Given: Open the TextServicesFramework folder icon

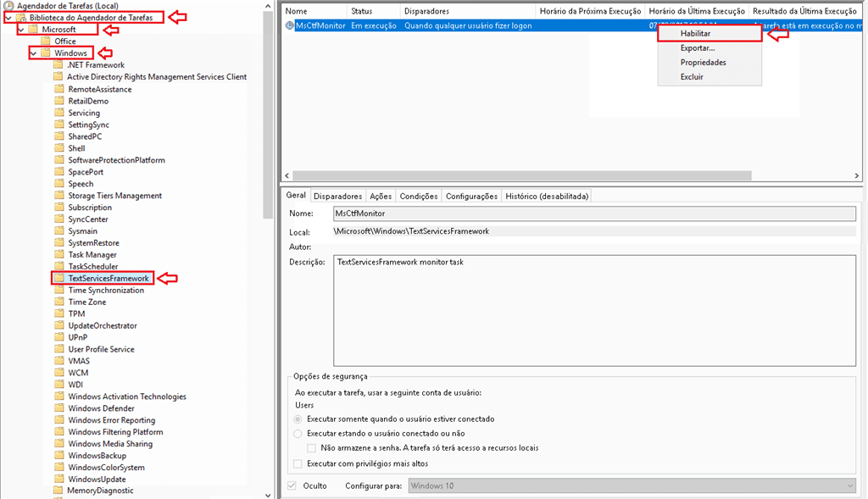Looking at the screenshot, I should [59, 278].
